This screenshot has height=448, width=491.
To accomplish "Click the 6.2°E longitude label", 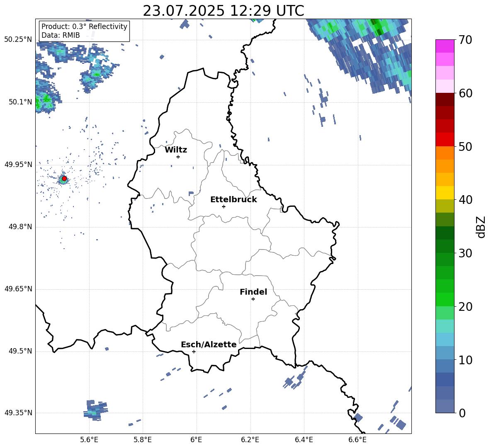I will 250,440.
